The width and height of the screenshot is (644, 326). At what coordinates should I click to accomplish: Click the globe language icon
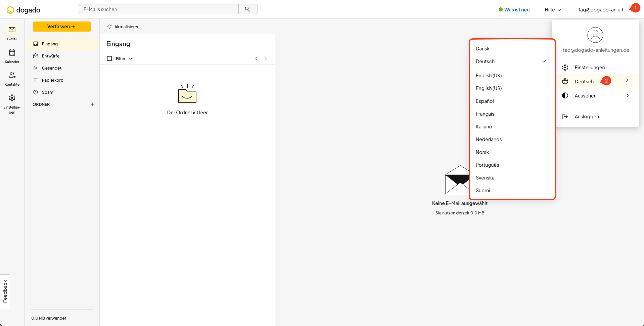click(x=565, y=81)
